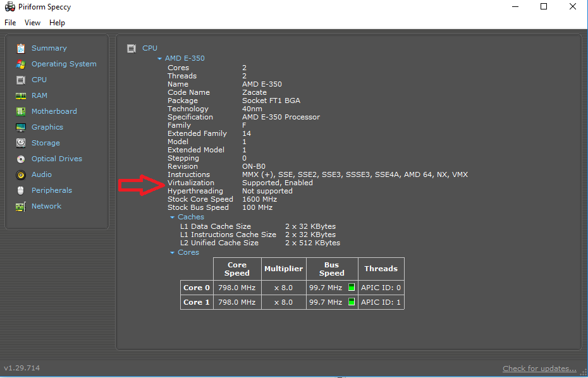Click the Instructions list starting 'MMX (+), SSE'
Image resolution: width=588 pixels, height=378 pixels.
(x=355, y=174)
